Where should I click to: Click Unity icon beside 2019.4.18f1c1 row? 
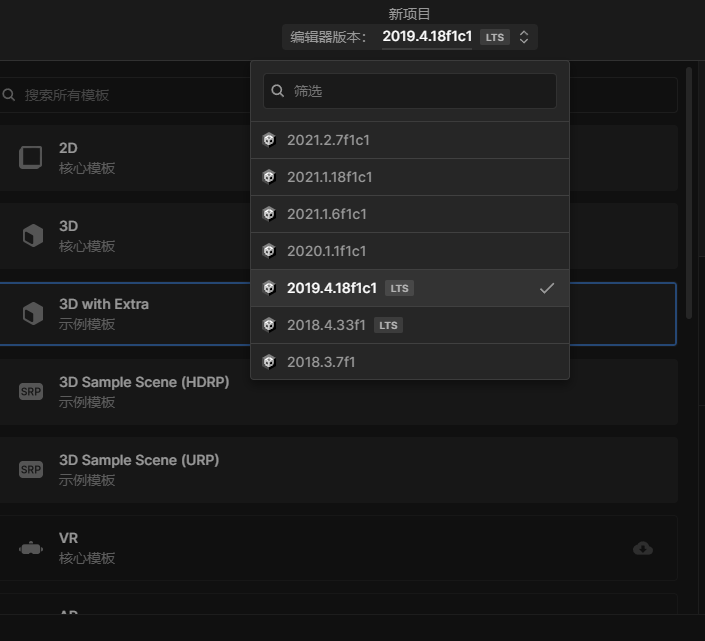click(269, 288)
